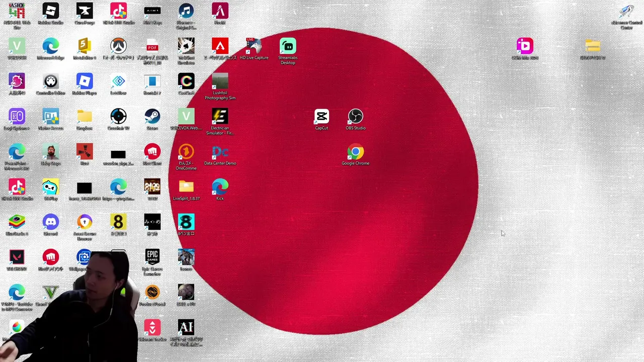This screenshot has height=362, width=644.
Task: Launch Lushfoil Photography Sim
Action: click(x=220, y=81)
